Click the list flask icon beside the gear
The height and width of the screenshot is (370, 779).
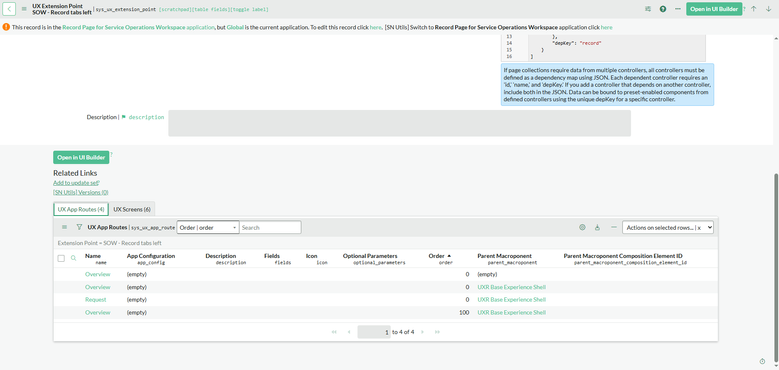point(598,227)
